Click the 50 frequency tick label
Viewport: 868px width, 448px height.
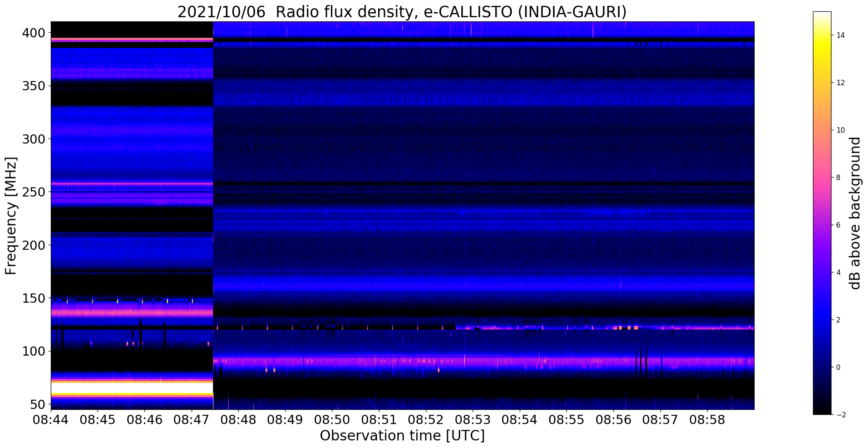[x=37, y=404]
